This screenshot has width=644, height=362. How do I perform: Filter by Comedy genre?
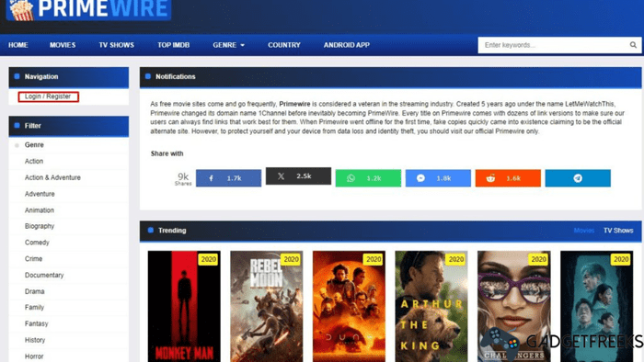(37, 243)
